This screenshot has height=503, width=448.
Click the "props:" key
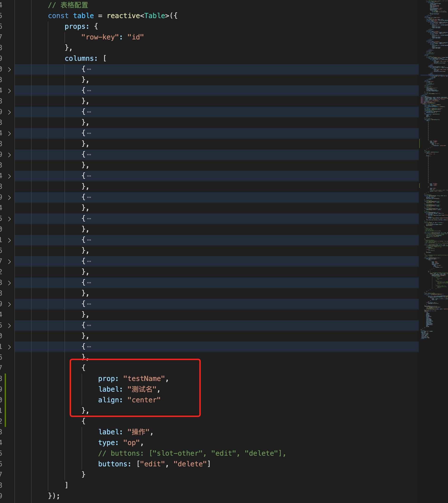77,27
